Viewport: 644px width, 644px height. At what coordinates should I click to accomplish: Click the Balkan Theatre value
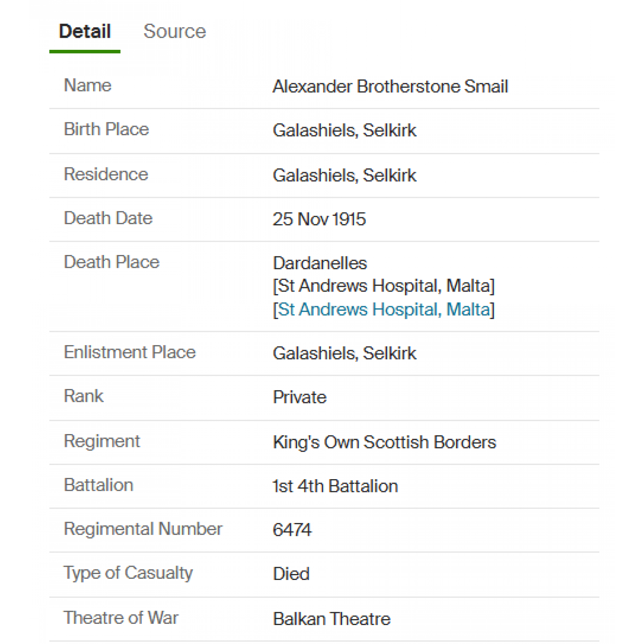click(332, 619)
